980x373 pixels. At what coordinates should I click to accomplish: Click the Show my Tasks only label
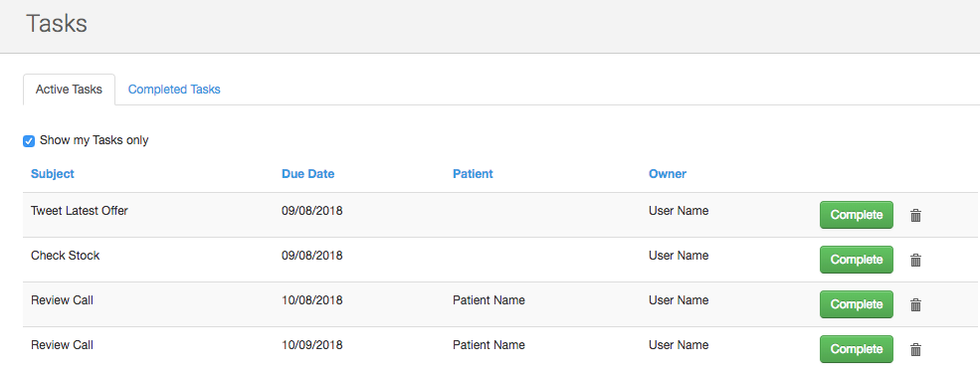pyautogui.click(x=94, y=140)
